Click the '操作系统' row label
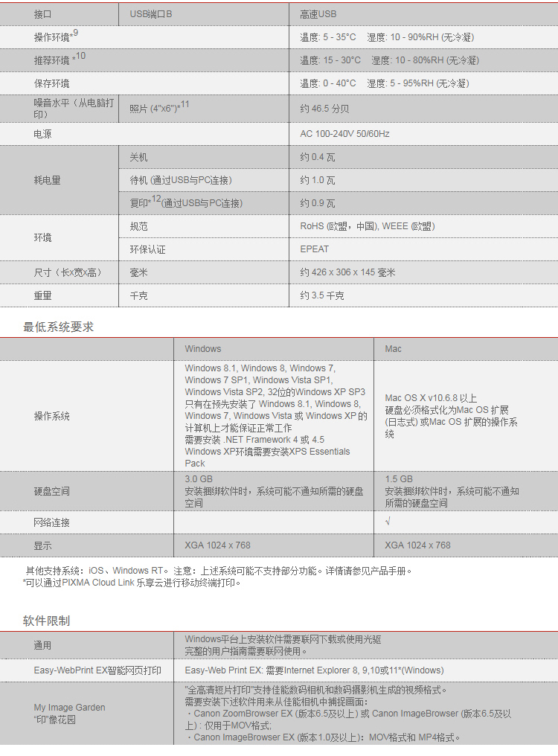Image resolution: width=558 pixels, height=756 pixels. tap(51, 417)
